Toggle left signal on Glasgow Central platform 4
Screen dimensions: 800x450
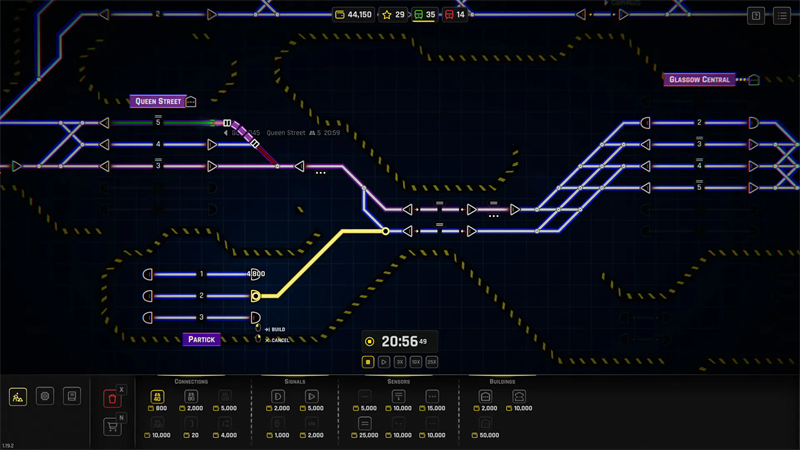(645, 166)
